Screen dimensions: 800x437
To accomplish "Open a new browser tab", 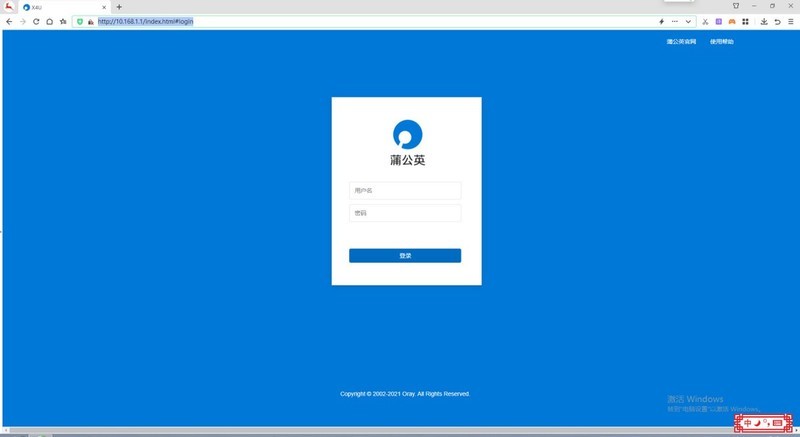I will (119, 7).
